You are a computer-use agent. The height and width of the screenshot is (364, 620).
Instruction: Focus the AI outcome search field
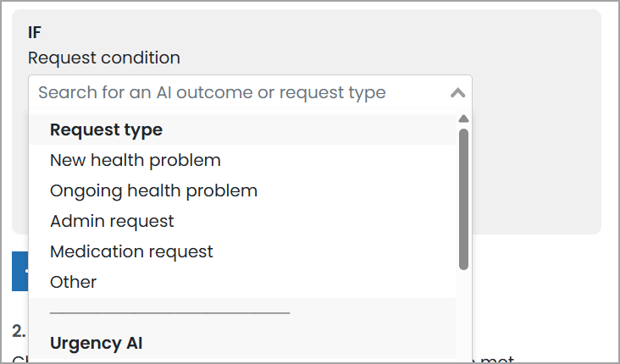(237, 93)
